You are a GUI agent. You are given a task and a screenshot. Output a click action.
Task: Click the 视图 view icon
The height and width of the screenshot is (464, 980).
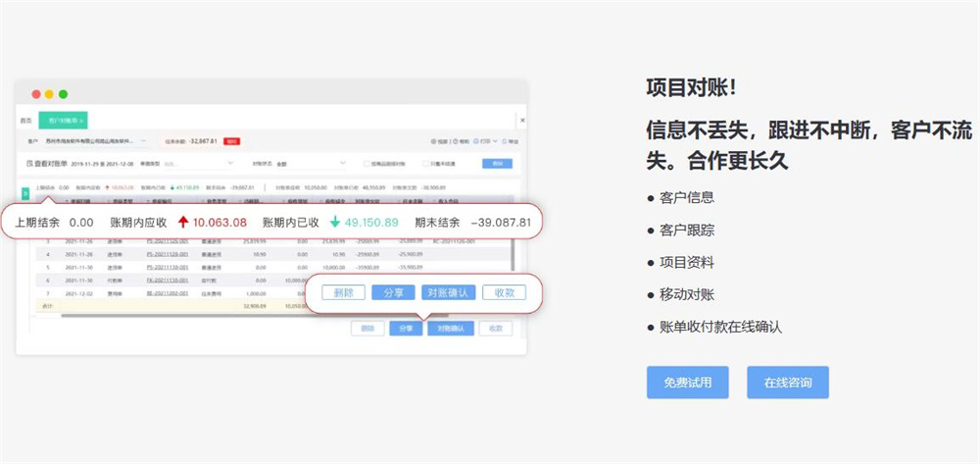click(x=436, y=141)
